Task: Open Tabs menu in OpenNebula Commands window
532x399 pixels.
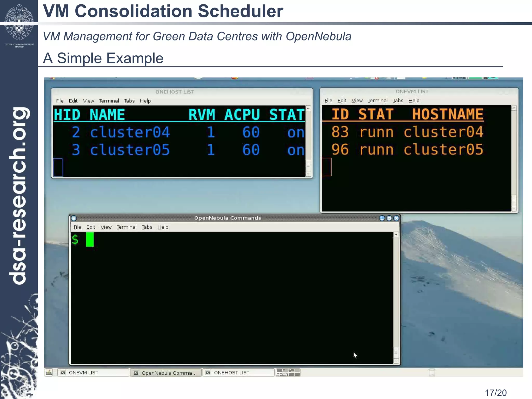Action: (x=147, y=227)
